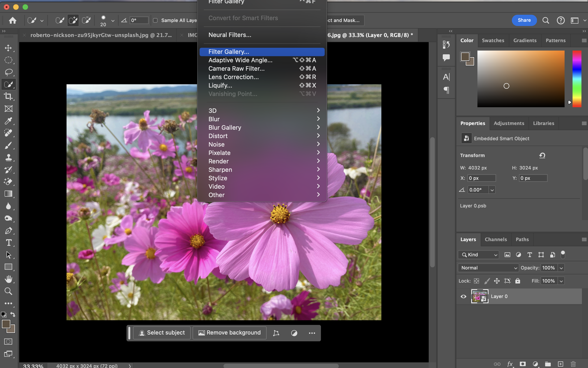This screenshot has height=368, width=588.
Task: Choose Camera Raw Filter from menu
Action: pos(236,69)
